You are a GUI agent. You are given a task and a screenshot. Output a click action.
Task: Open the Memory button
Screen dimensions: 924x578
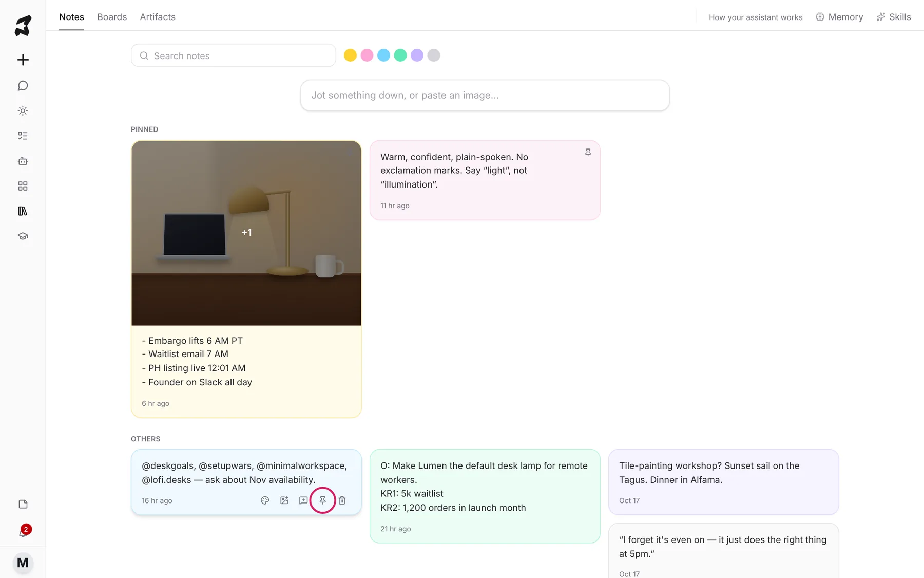pyautogui.click(x=839, y=17)
